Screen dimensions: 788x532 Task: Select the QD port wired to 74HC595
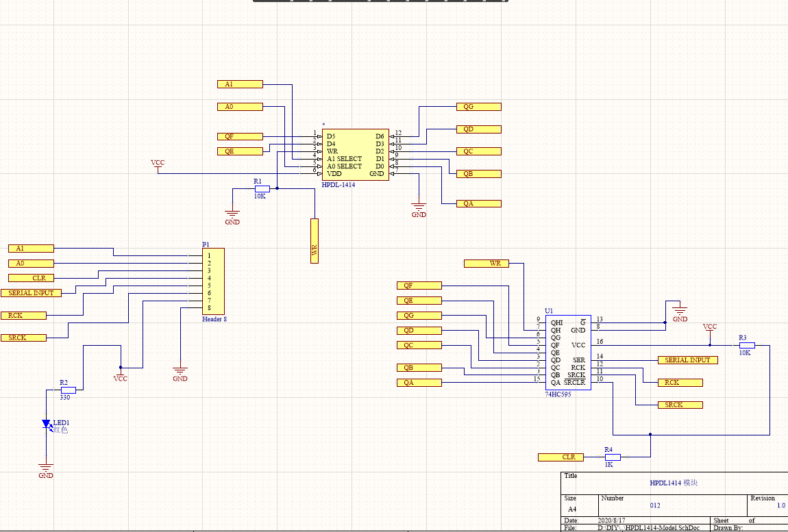click(419, 331)
